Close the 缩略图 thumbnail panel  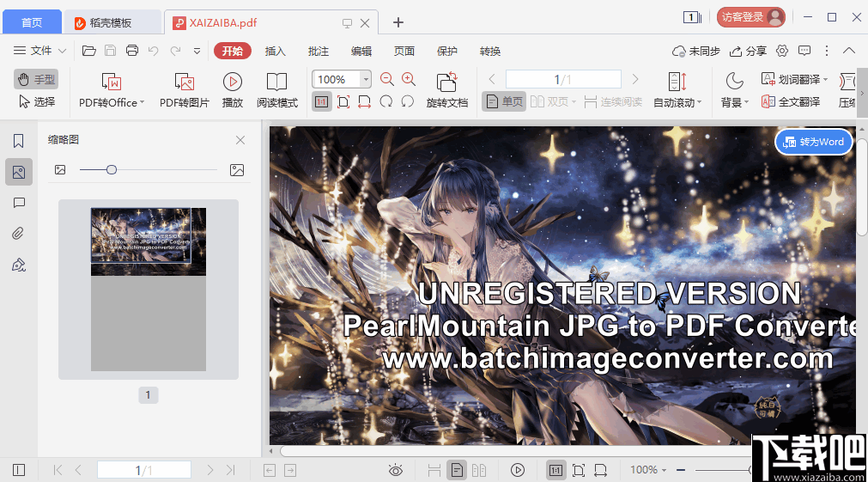(240, 140)
